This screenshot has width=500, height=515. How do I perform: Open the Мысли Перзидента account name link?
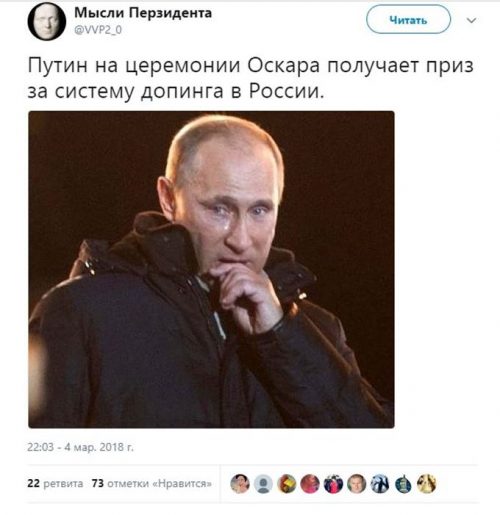[143, 13]
